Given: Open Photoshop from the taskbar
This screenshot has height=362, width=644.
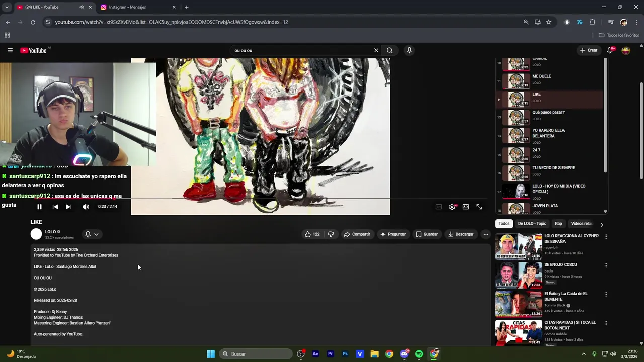Looking at the screenshot, I should [x=345, y=354].
